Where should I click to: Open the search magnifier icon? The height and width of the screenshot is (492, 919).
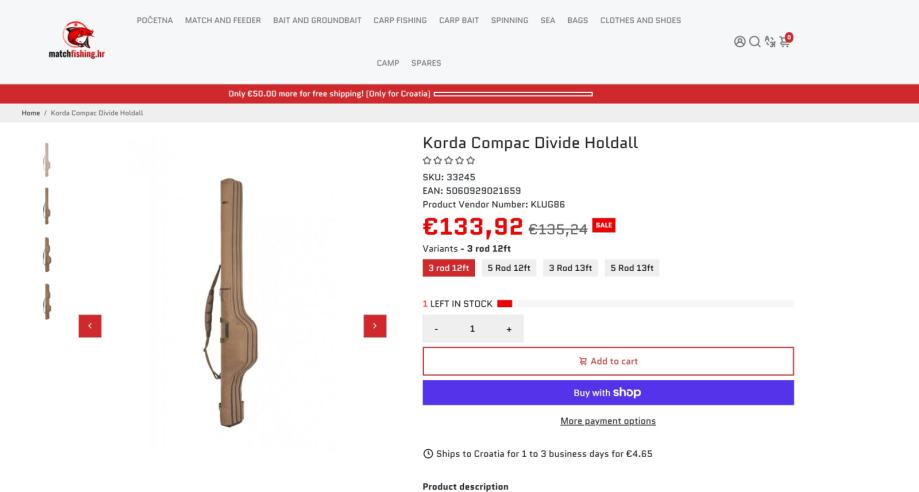755,42
